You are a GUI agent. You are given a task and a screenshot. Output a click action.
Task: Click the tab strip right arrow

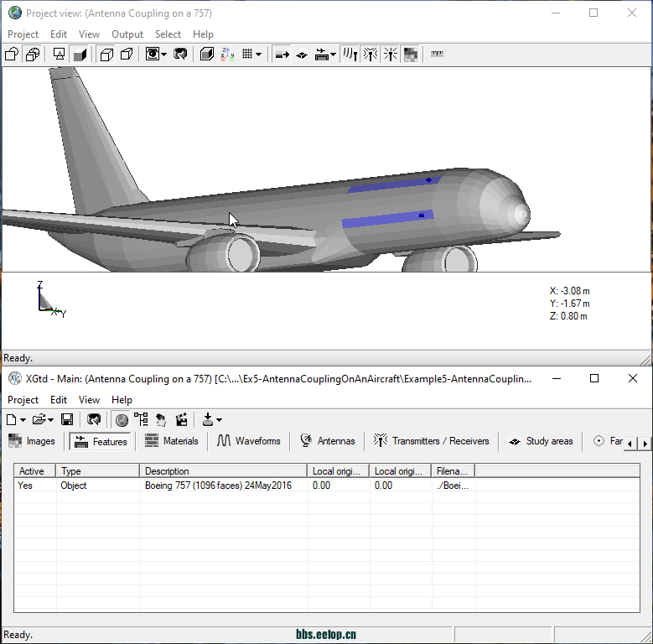645,444
